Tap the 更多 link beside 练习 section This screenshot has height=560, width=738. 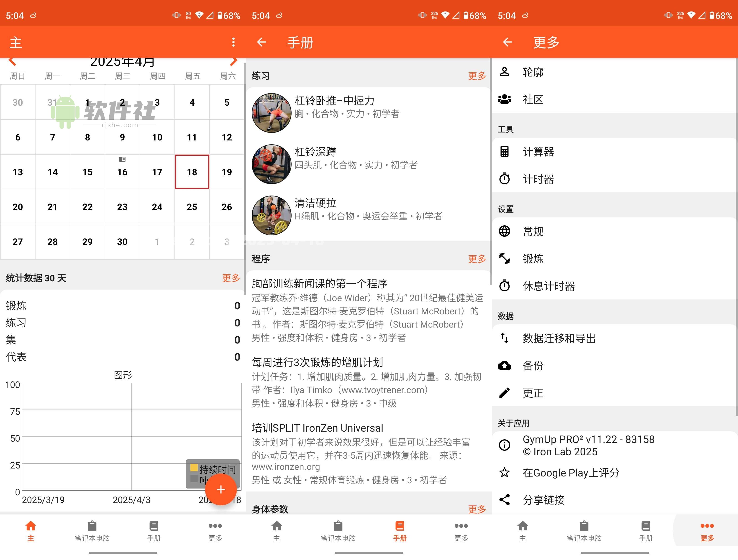477,76
